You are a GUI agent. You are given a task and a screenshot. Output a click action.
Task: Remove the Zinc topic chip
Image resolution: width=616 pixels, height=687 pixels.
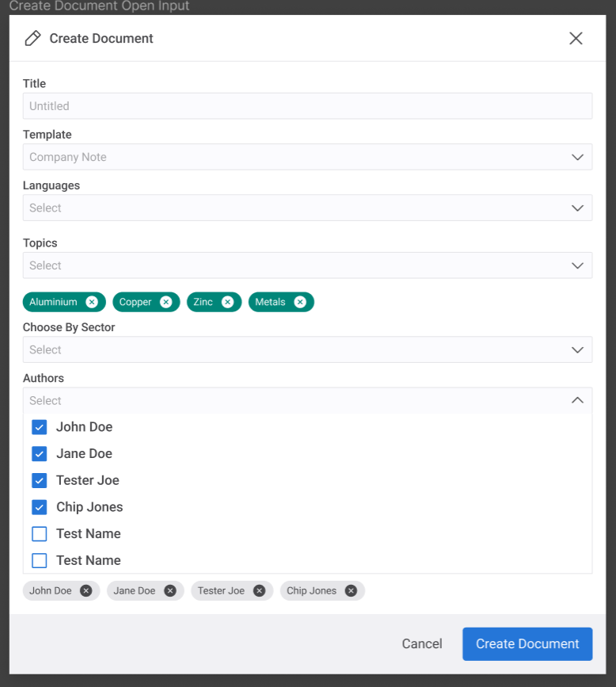(x=228, y=302)
